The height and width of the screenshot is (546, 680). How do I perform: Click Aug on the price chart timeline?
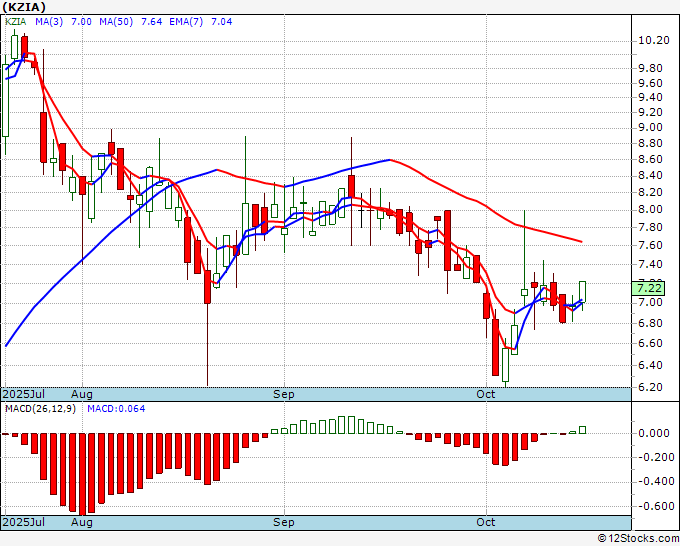point(82,394)
